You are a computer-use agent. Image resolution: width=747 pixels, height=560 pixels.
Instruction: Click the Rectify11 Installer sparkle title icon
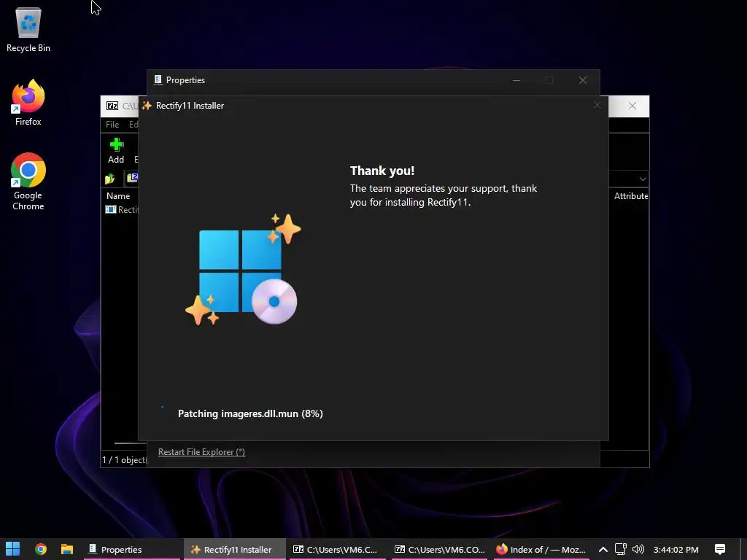pos(147,106)
